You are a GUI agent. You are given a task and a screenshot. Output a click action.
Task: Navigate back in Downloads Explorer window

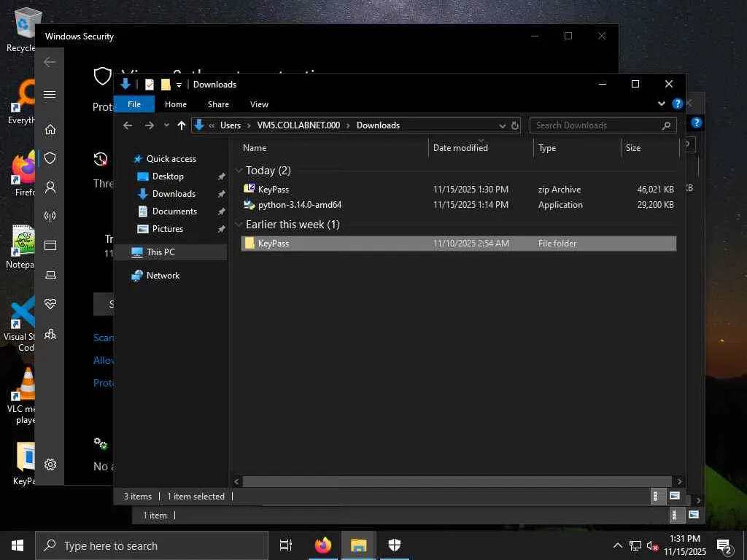128,125
